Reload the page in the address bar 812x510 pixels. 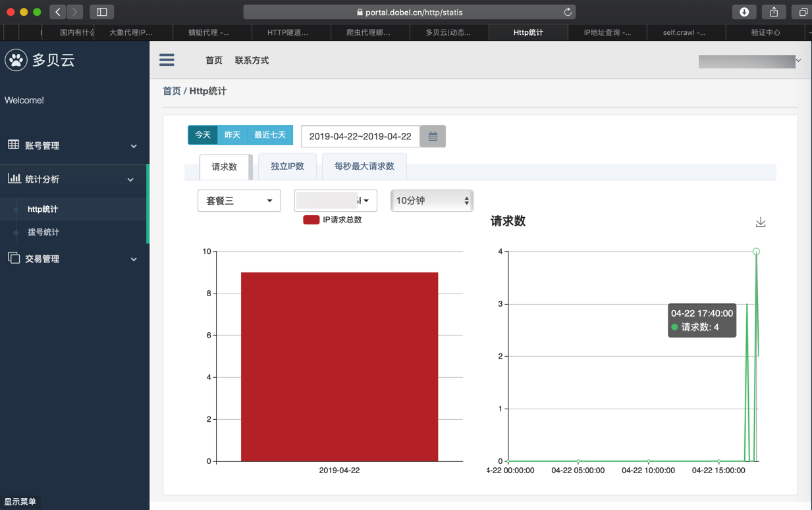[x=567, y=12]
